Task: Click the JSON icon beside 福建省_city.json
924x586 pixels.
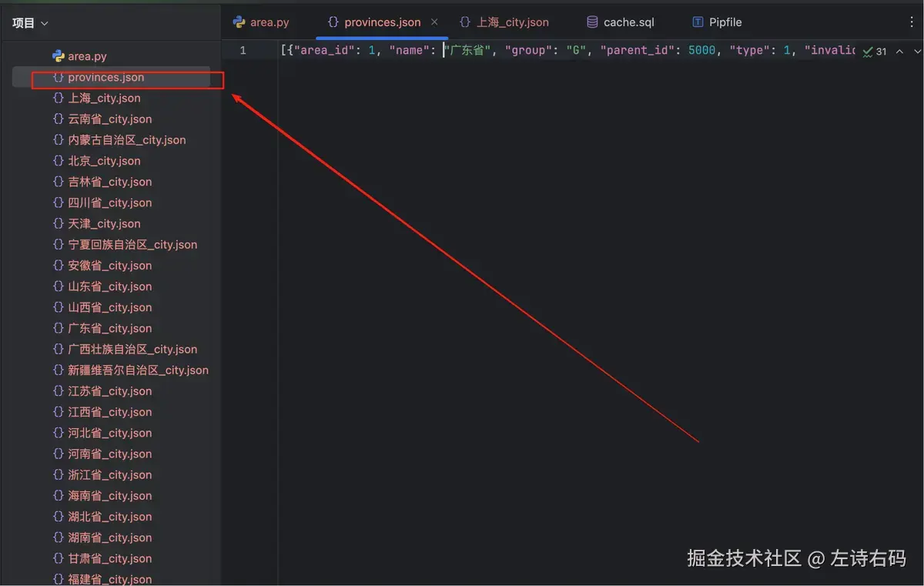Action: click(57, 579)
